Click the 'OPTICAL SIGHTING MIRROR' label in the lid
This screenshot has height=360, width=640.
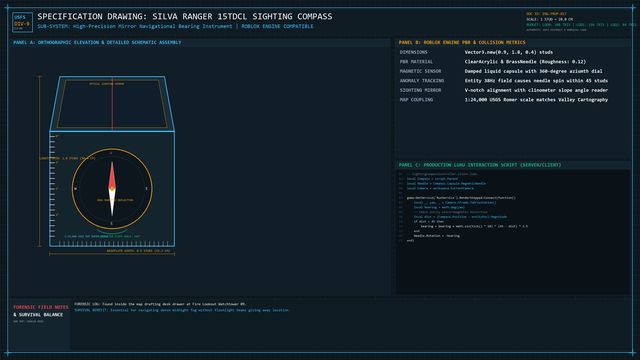(107, 84)
